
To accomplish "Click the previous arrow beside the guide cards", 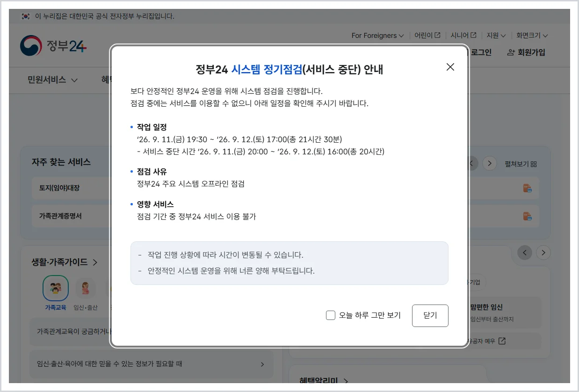I will (525, 253).
